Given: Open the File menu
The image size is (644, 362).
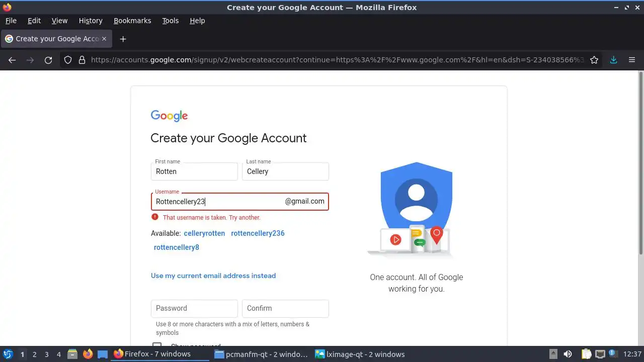Looking at the screenshot, I should click(x=11, y=21).
